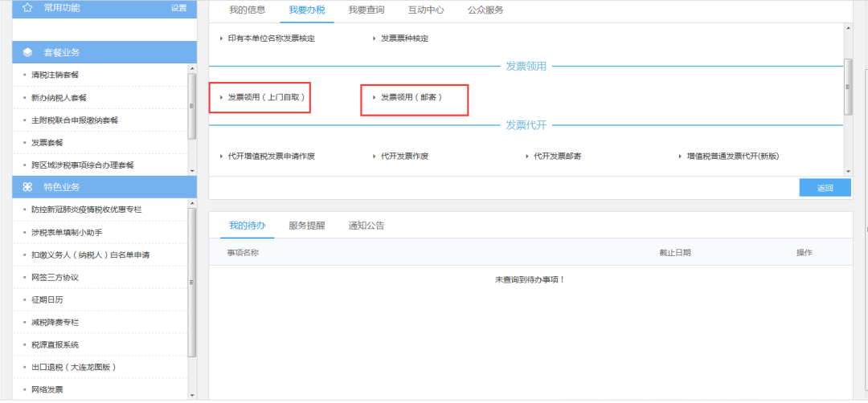Click the 截止日期 column header

(675, 253)
